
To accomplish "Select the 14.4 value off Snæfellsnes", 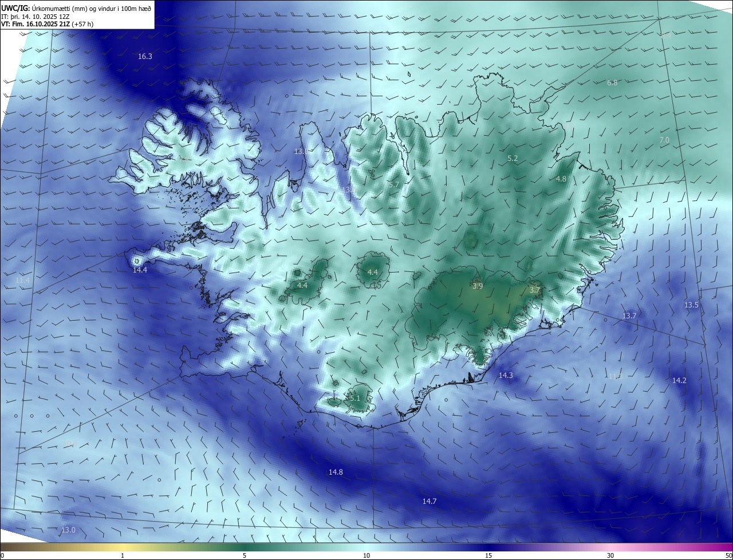I will click(x=140, y=270).
